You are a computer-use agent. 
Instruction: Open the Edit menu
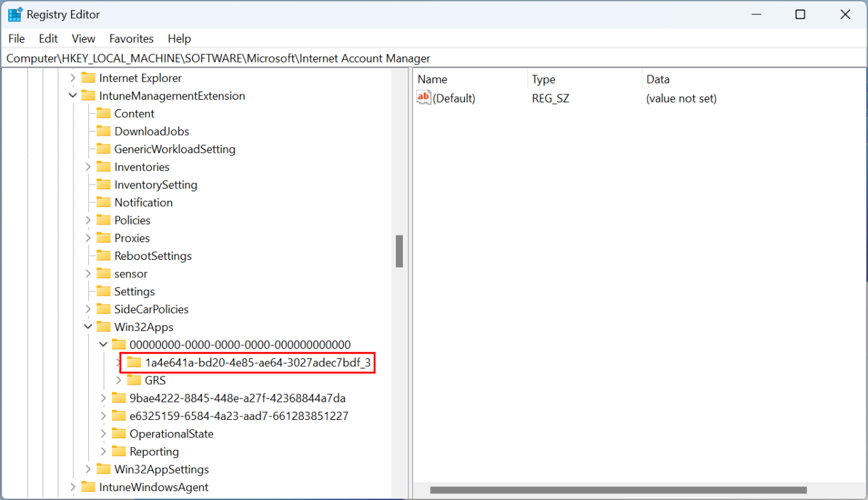point(48,39)
